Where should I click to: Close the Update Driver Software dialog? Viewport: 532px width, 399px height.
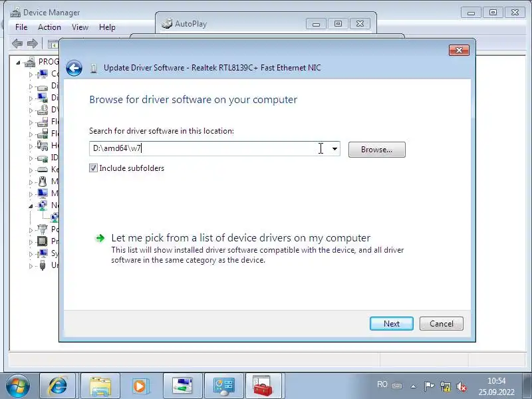click(459, 51)
